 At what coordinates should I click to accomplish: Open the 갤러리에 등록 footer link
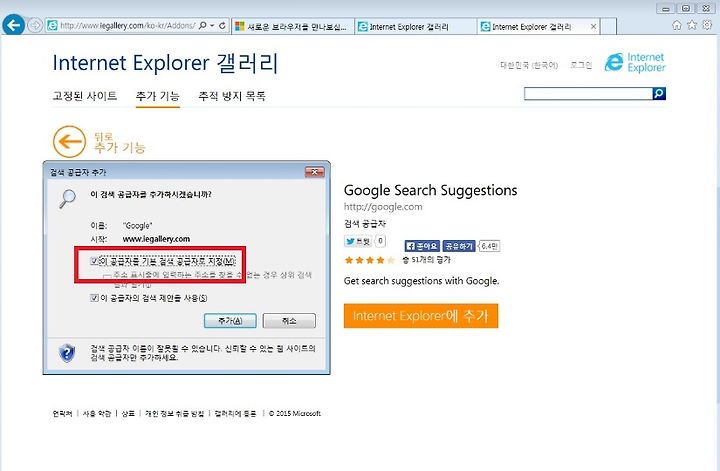(x=236, y=414)
